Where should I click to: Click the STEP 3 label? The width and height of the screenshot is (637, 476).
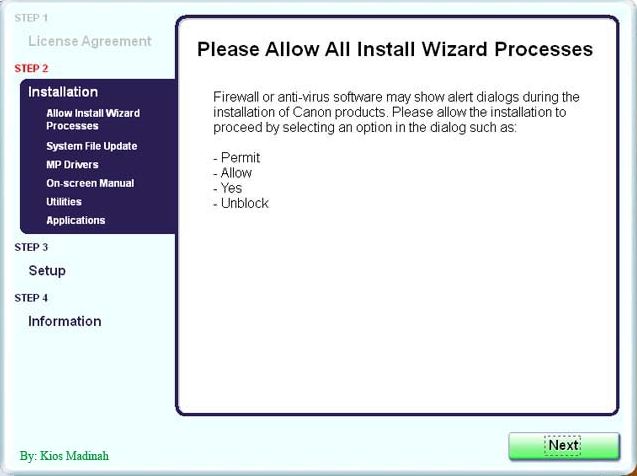(31, 247)
